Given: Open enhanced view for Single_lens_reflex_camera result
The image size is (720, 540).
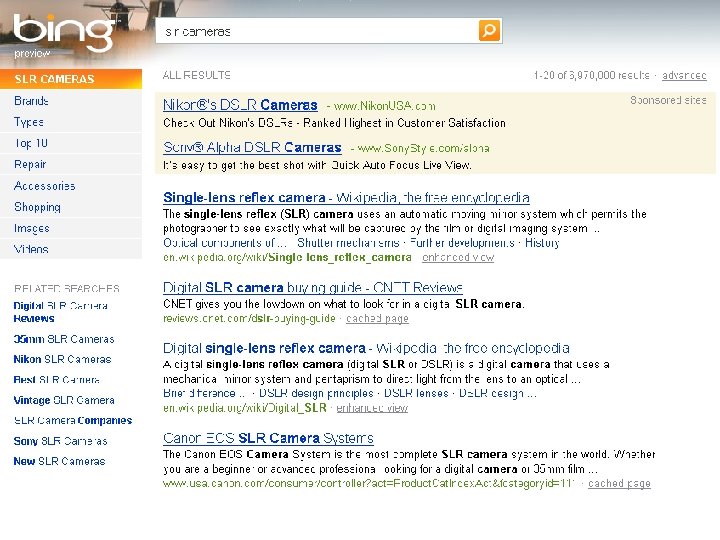Looking at the screenshot, I should point(458,257).
